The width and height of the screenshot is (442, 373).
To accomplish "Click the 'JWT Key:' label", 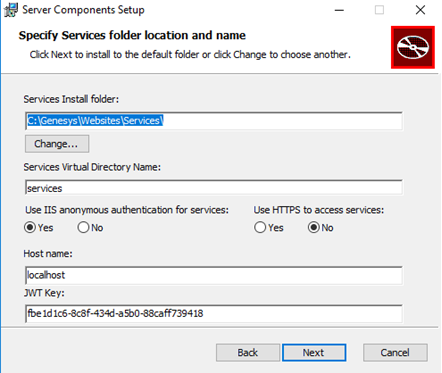I will [44, 293].
